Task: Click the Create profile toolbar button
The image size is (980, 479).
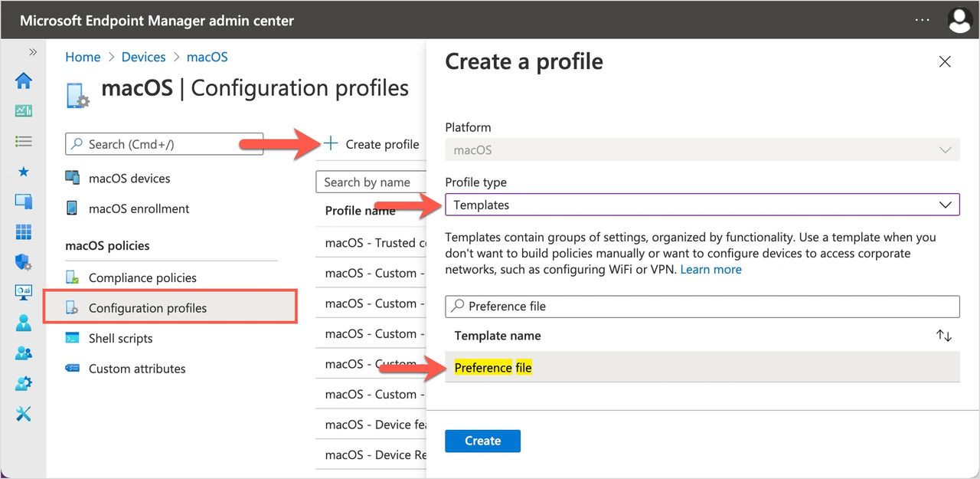Action: (x=372, y=144)
